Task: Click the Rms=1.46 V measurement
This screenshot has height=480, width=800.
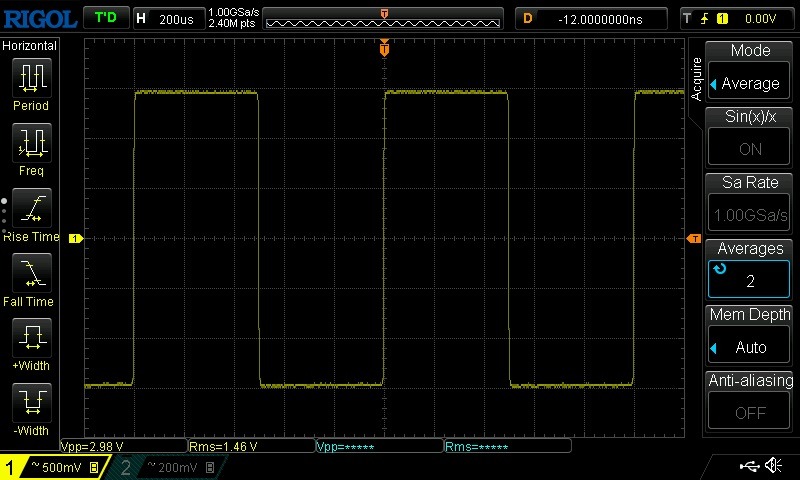Action: 252,446
